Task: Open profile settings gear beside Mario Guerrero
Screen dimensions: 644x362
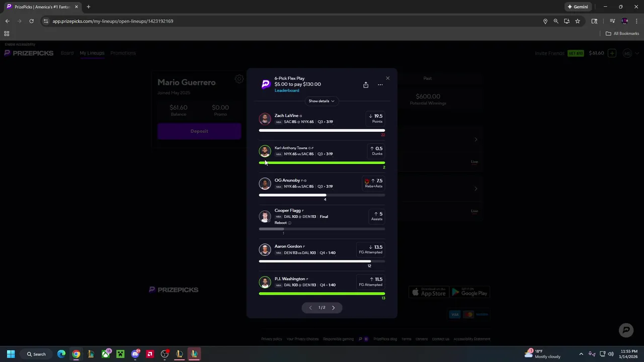Action: (x=239, y=79)
